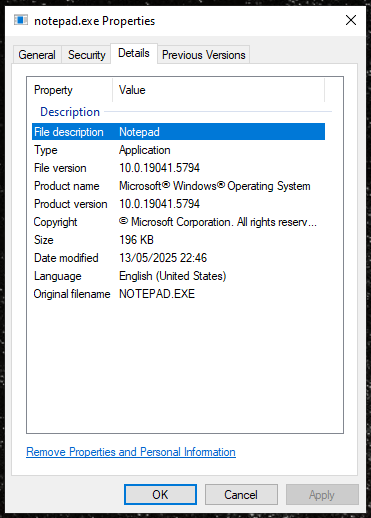The height and width of the screenshot is (518, 371).
Task: Select the File version label
Action: click(x=60, y=168)
